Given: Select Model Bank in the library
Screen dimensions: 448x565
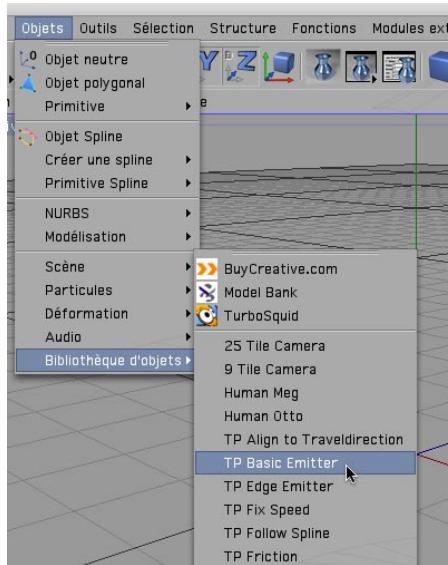Looking at the screenshot, I should [306, 293].
